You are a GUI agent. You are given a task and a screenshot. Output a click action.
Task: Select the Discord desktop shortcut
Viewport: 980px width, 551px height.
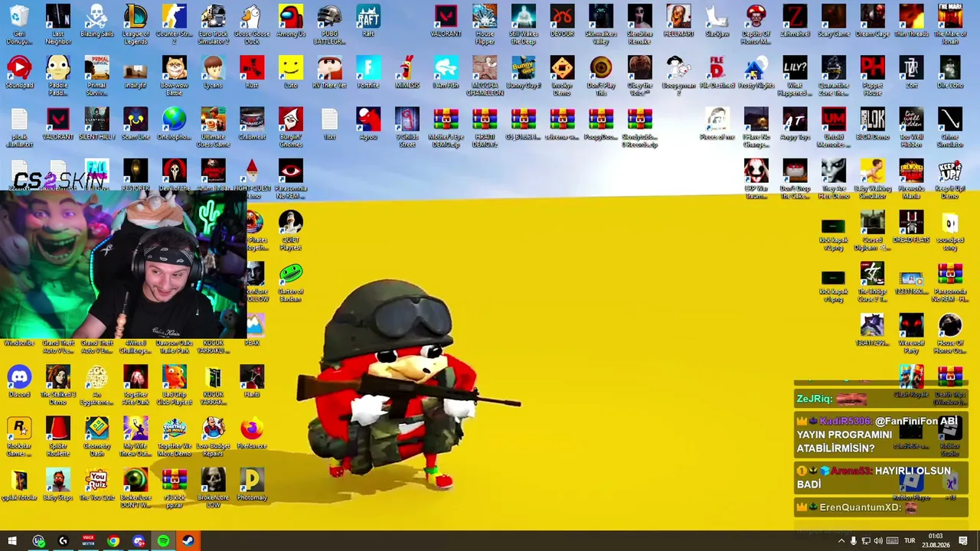click(19, 381)
